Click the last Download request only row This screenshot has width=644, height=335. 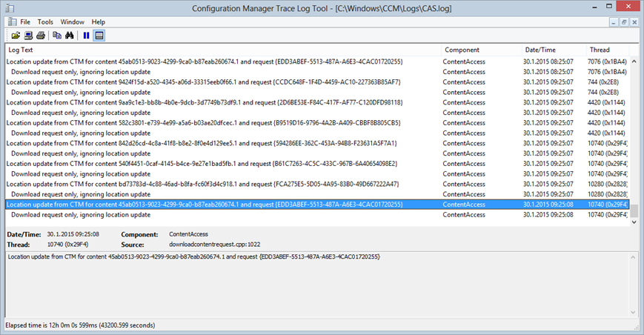pyautogui.click(x=316, y=215)
